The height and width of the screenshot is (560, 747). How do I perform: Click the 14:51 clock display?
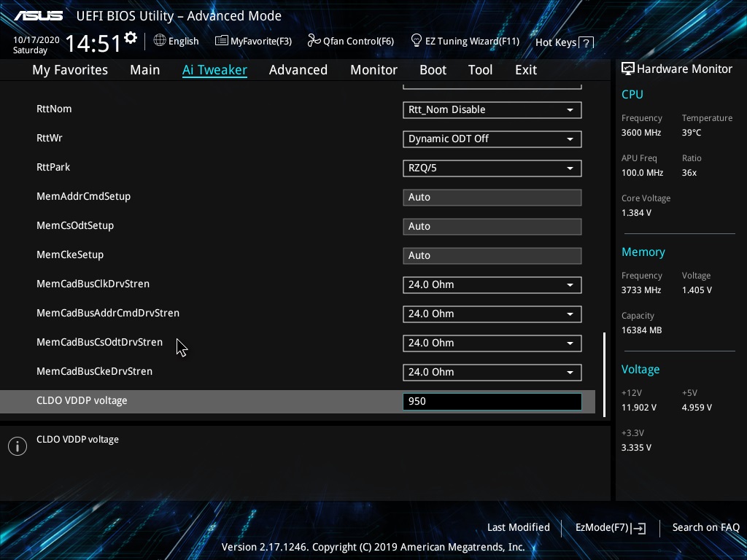click(93, 43)
